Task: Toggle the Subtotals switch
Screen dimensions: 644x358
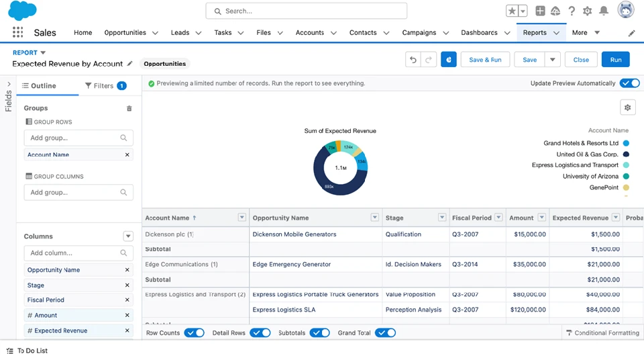Action: click(319, 332)
